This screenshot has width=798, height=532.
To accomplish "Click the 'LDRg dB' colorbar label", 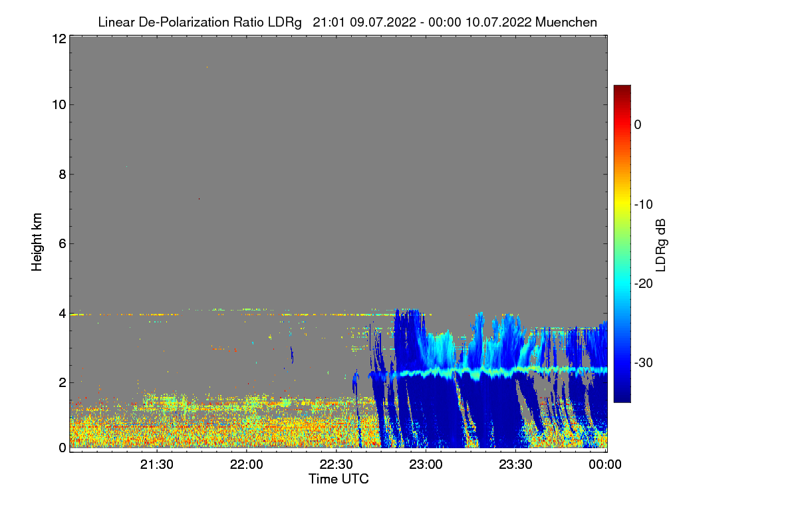I will (x=661, y=245).
